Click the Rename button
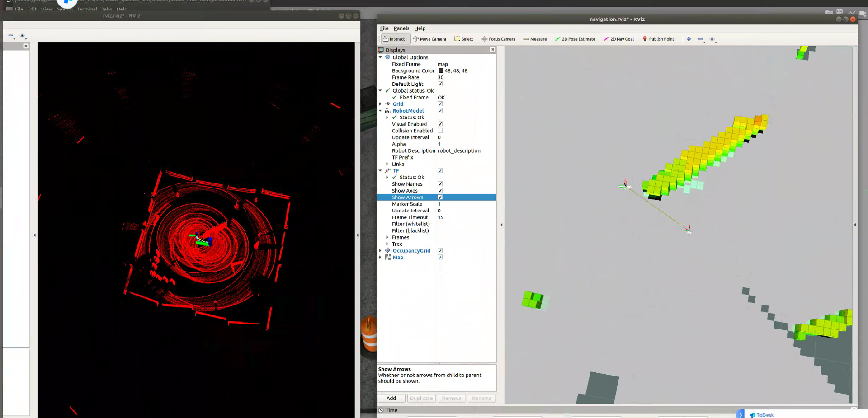The width and height of the screenshot is (868, 418). [x=481, y=398]
